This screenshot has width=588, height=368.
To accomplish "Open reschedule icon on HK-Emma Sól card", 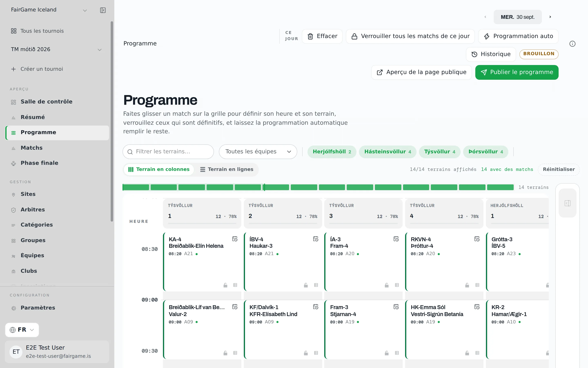I will 477,307.
